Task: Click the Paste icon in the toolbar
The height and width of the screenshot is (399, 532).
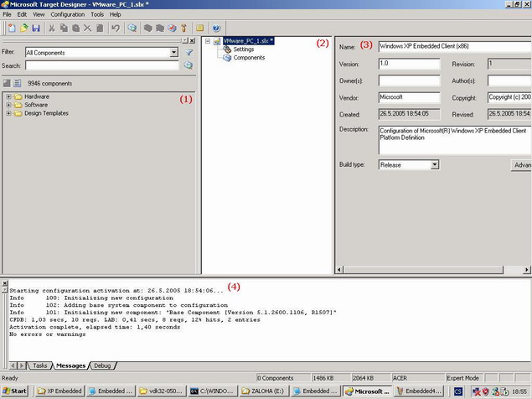Action: (76, 28)
